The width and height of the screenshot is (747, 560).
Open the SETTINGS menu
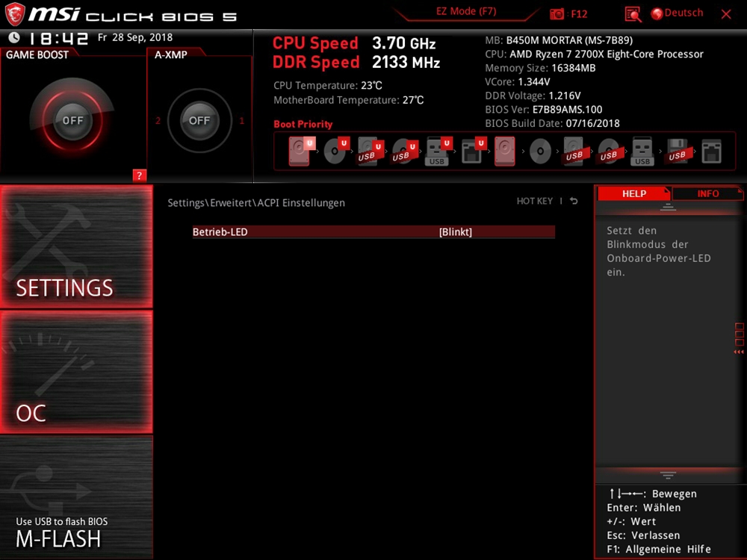tap(77, 246)
